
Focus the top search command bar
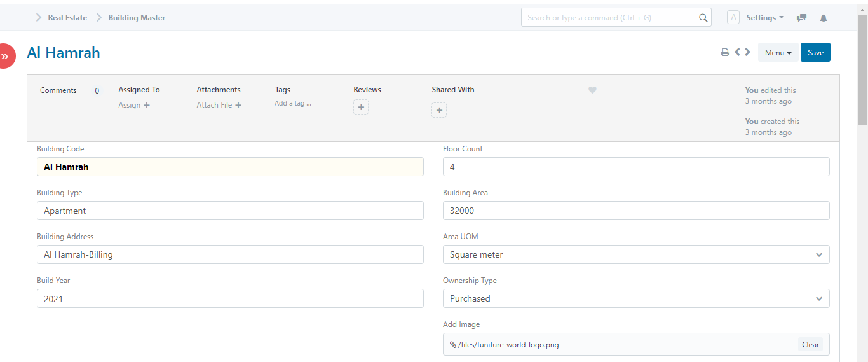pos(616,18)
